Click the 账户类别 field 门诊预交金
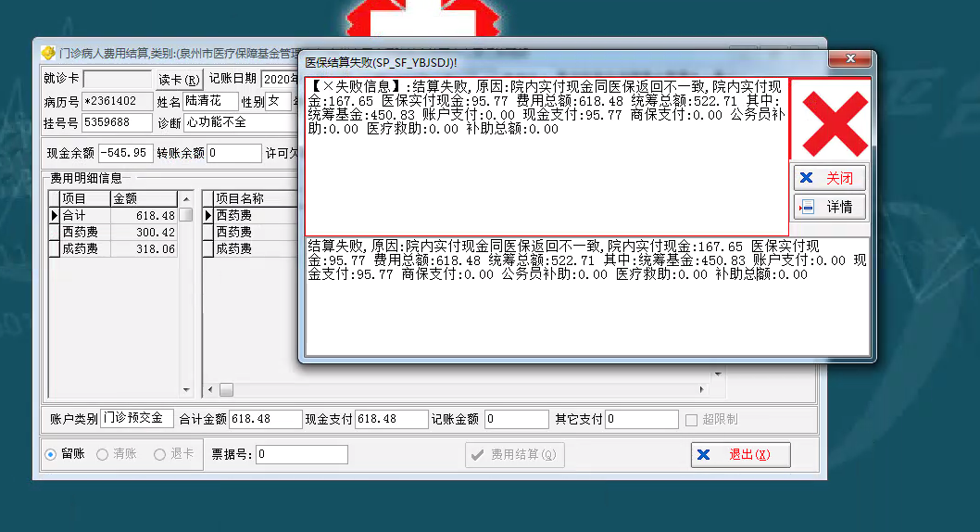 click(137, 419)
